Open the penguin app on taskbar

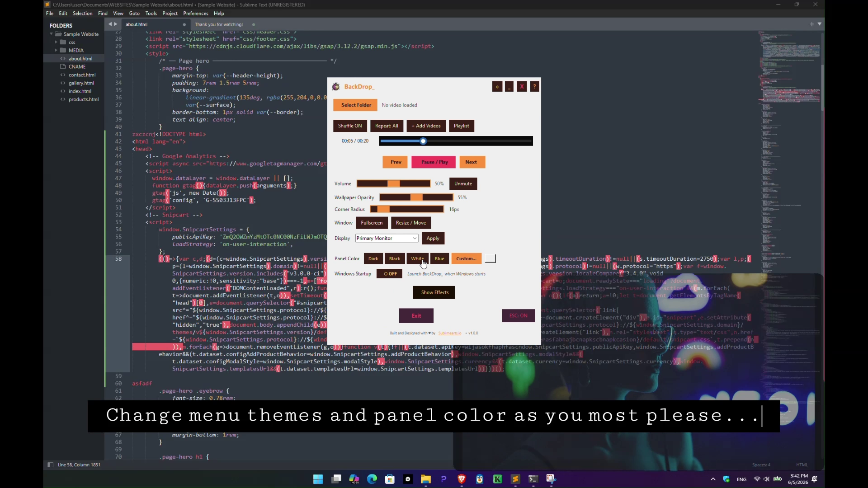tap(480, 479)
